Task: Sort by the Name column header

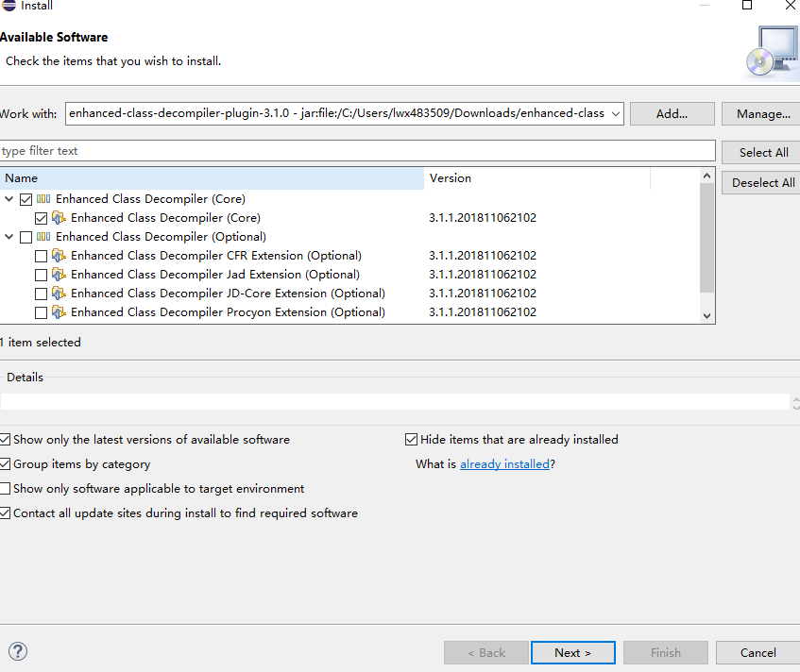Action: point(212,178)
